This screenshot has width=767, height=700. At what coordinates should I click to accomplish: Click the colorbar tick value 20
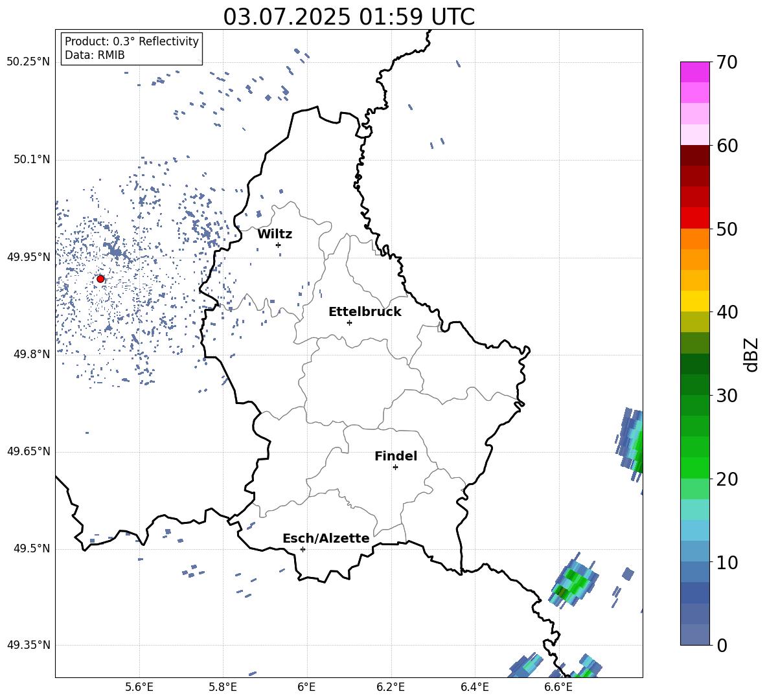click(727, 479)
